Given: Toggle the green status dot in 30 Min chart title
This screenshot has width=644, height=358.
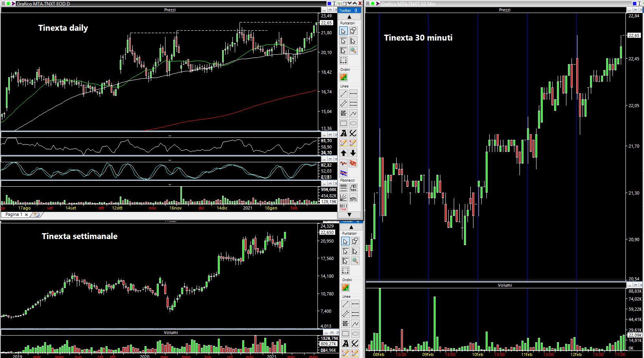Looking at the screenshot, I should tap(373, 4).
